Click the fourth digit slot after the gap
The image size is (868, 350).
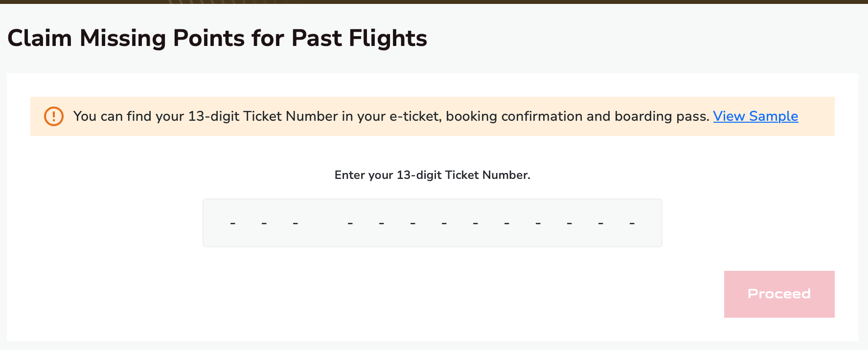[x=350, y=223]
